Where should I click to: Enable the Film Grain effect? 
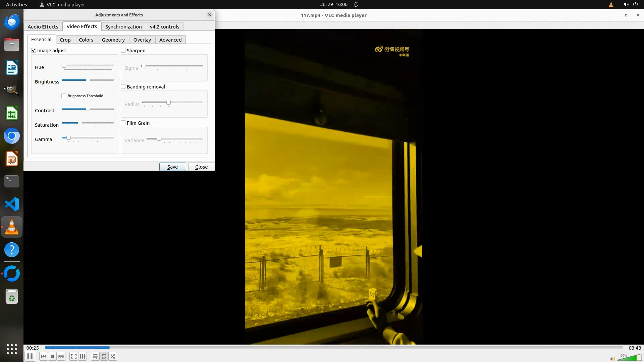pos(123,123)
